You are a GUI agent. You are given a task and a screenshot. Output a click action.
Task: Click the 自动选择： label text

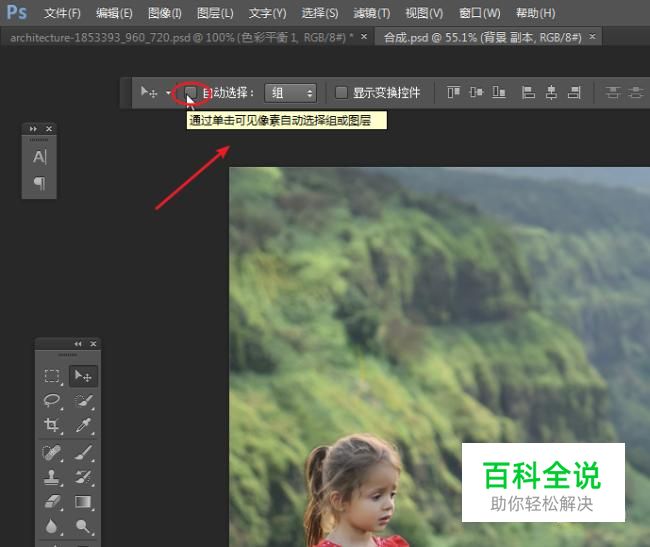(228, 92)
